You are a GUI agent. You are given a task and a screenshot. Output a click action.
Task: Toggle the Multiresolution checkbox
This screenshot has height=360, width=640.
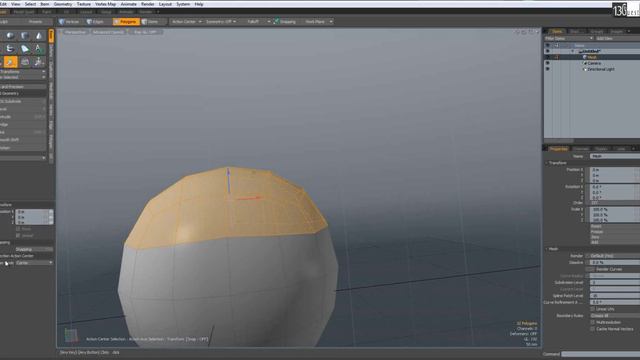pyautogui.click(x=592, y=322)
